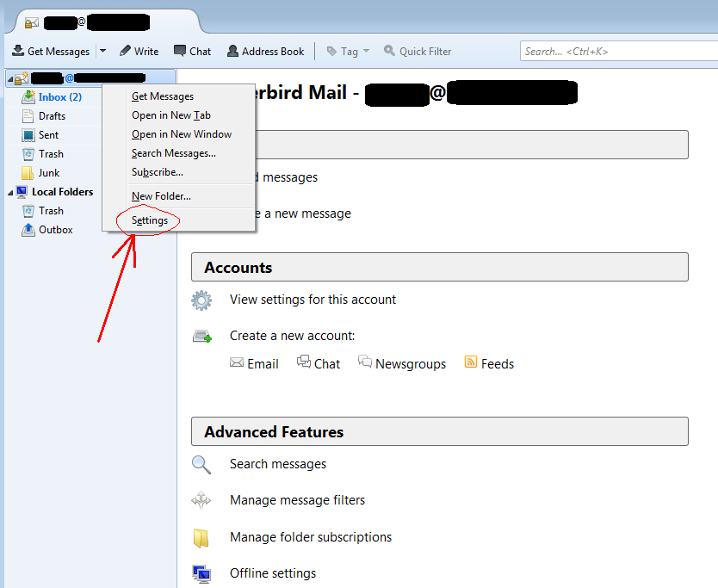Click View settings for this account
The width and height of the screenshot is (718, 588).
point(313,300)
